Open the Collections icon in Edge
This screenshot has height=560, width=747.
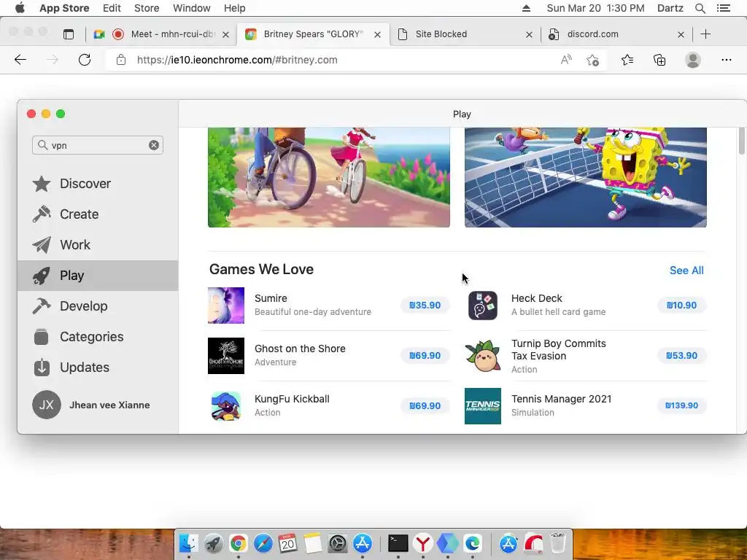pos(659,60)
